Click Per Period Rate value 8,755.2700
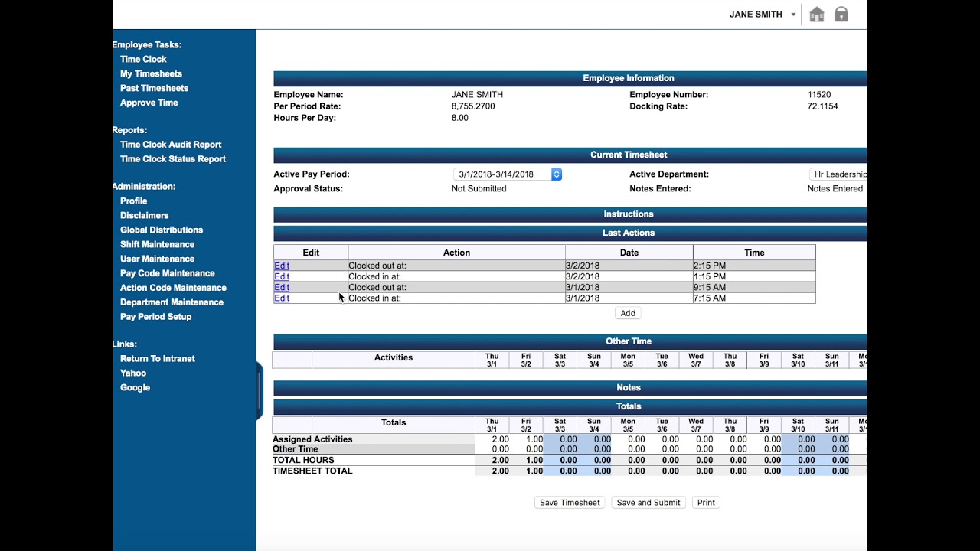 pyautogui.click(x=473, y=106)
